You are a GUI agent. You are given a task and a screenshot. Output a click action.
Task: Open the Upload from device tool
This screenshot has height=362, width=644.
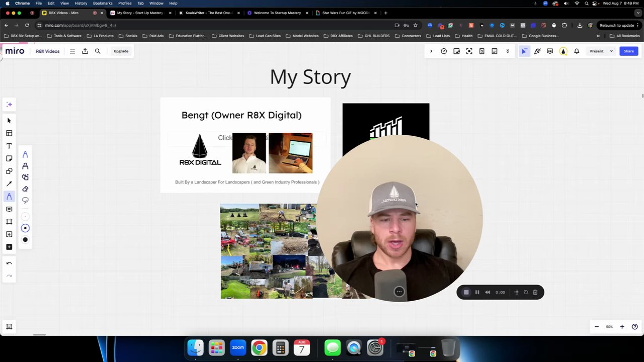click(x=9, y=234)
